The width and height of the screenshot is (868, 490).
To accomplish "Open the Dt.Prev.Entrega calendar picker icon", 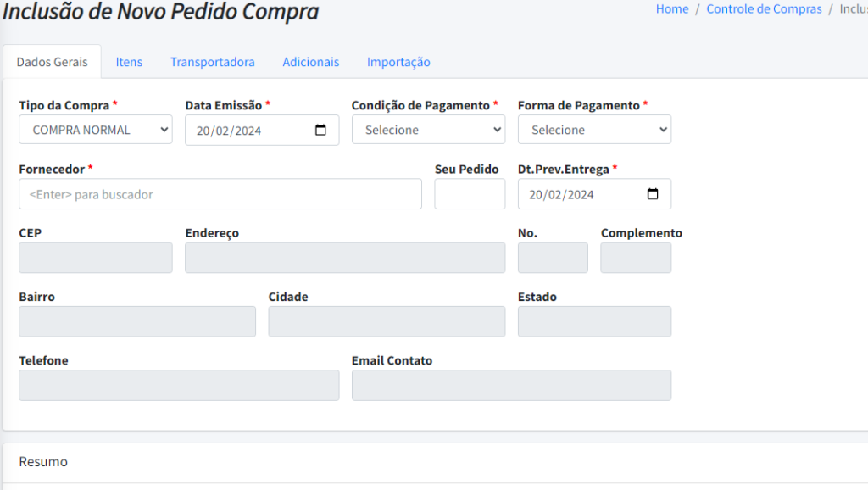I will point(653,194).
